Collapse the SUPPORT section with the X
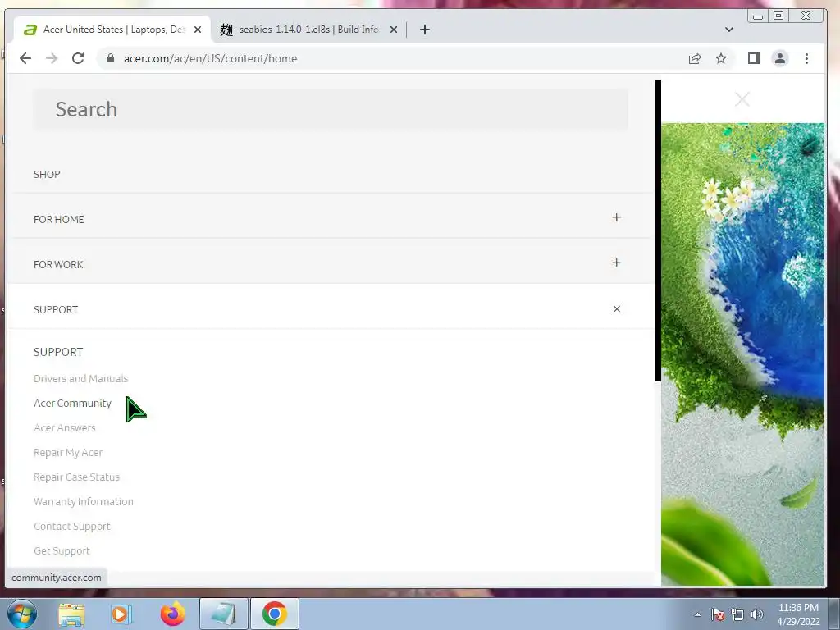Viewport: 840px width, 630px height. [617, 308]
